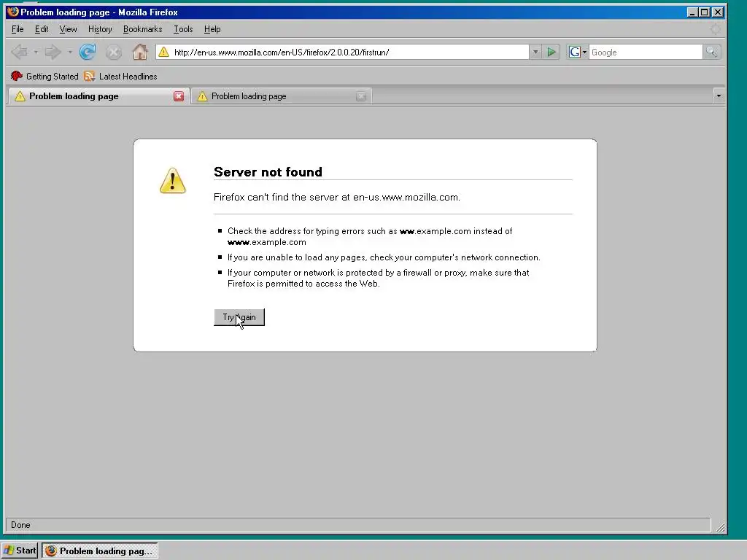Expand the address bar history dropdown
Viewport: 747px width, 560px height.
535,52
